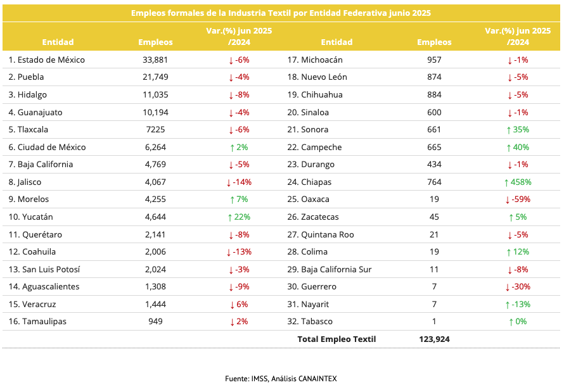Click the green up arrow for Colima

[x=508, y=252]
